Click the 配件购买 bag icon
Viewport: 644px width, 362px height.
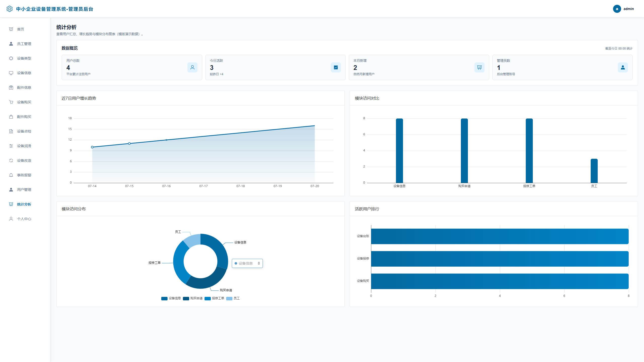[11, 117]
